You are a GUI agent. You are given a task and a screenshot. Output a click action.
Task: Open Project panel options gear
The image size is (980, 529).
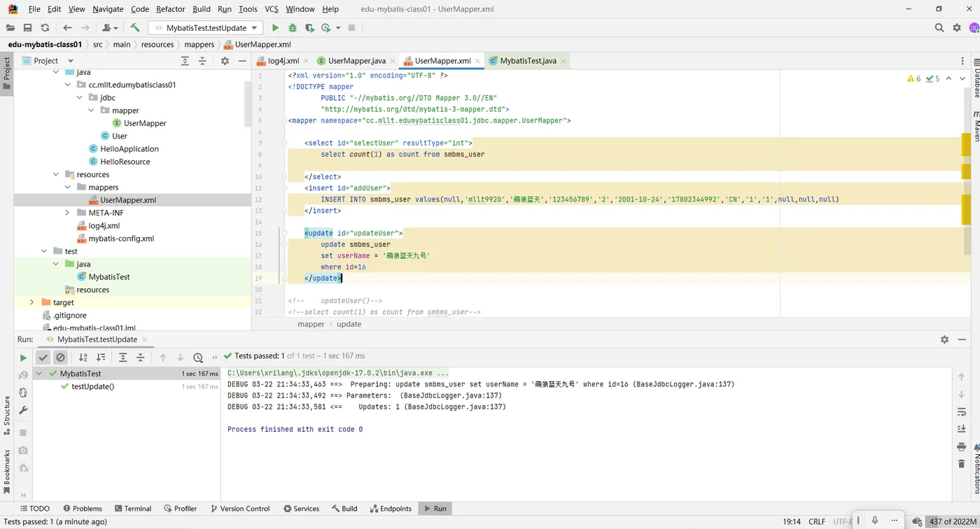coord(225,61)
